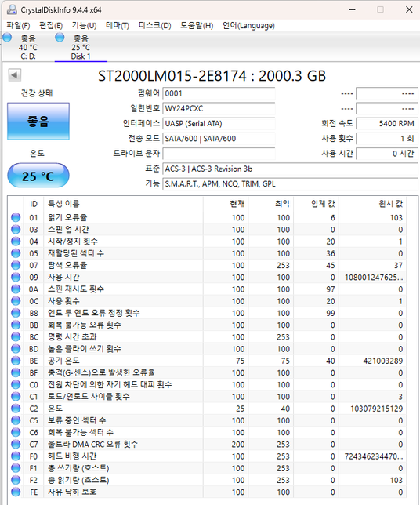Click the status orb for C6 회복 불가능 섹터
This screenshot has height=505, width=420.
(x=16, y=432)
